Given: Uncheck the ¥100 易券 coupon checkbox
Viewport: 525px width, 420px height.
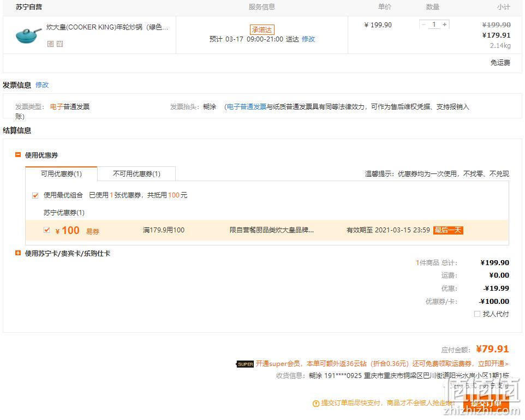Looking at the screenshot, I should [x=47, y=230].
